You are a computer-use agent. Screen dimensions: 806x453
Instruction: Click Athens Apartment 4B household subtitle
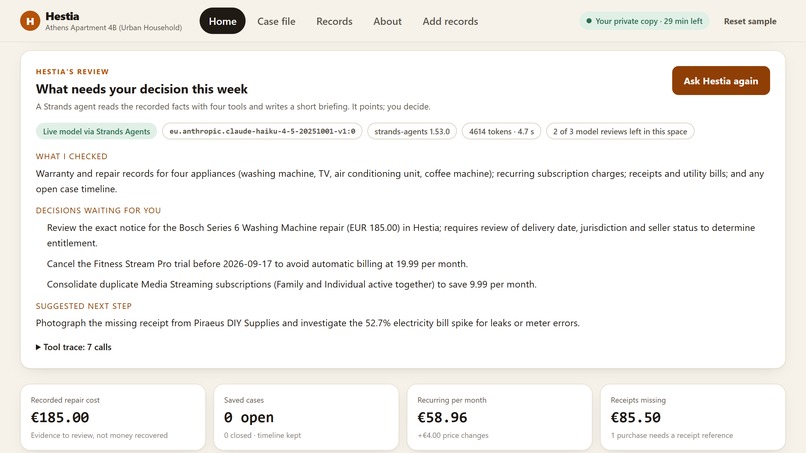pos(114,28)
